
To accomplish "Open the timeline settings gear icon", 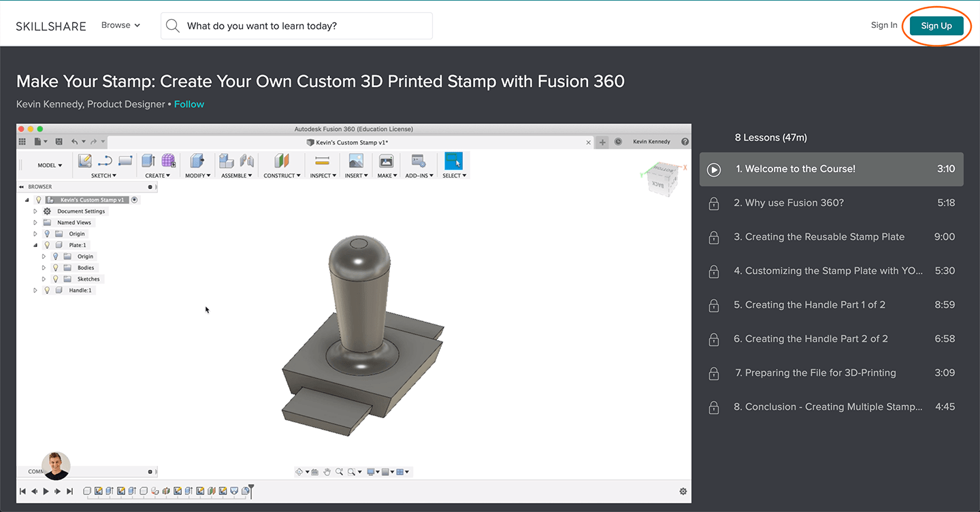I will point(683,491).
